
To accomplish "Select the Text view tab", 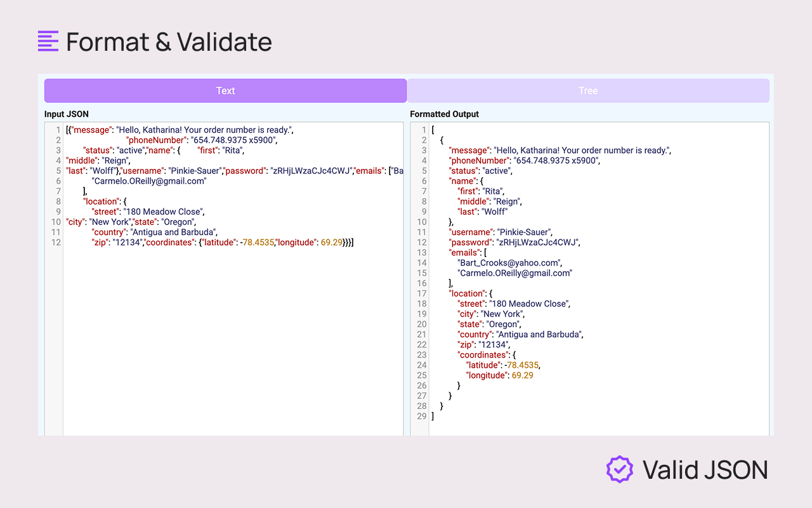I will tap(225, 90).
